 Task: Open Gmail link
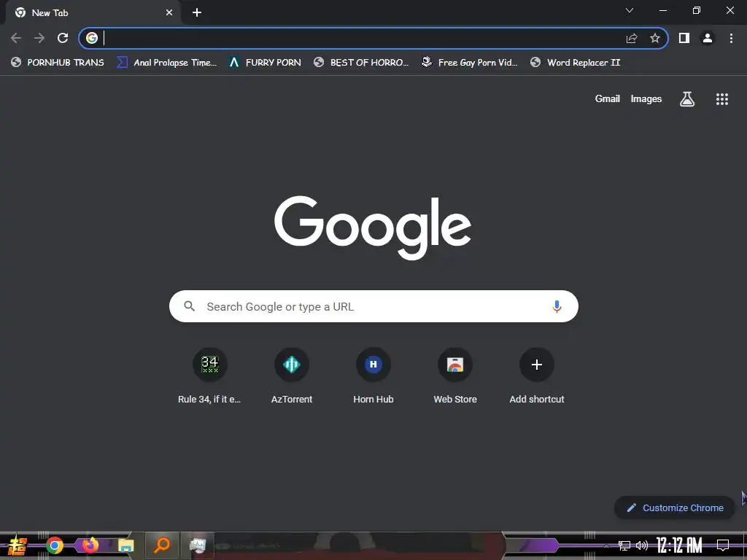608,99
